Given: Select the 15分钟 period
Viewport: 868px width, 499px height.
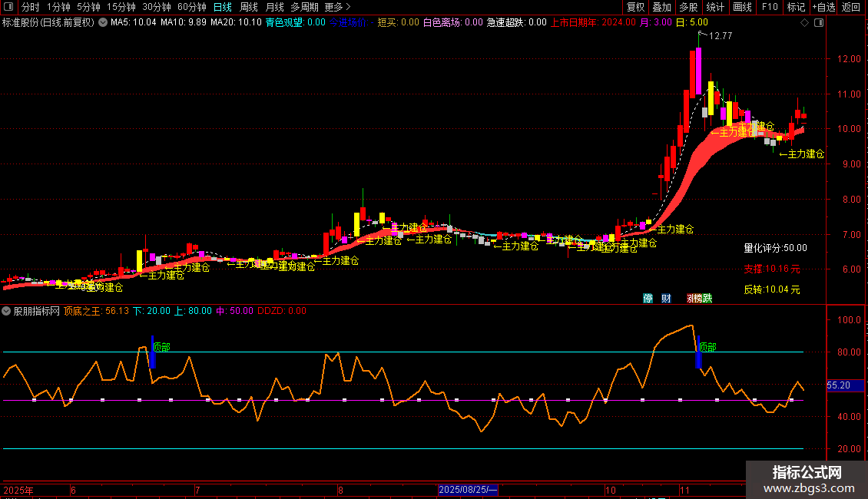Looking at the screenshot, I should point(121,7).
